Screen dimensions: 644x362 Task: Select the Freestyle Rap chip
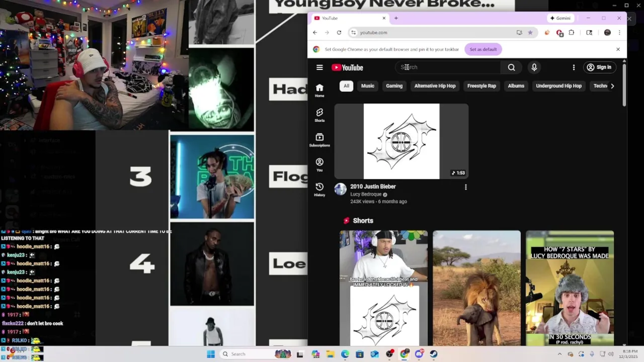click(x=481, y=86)
